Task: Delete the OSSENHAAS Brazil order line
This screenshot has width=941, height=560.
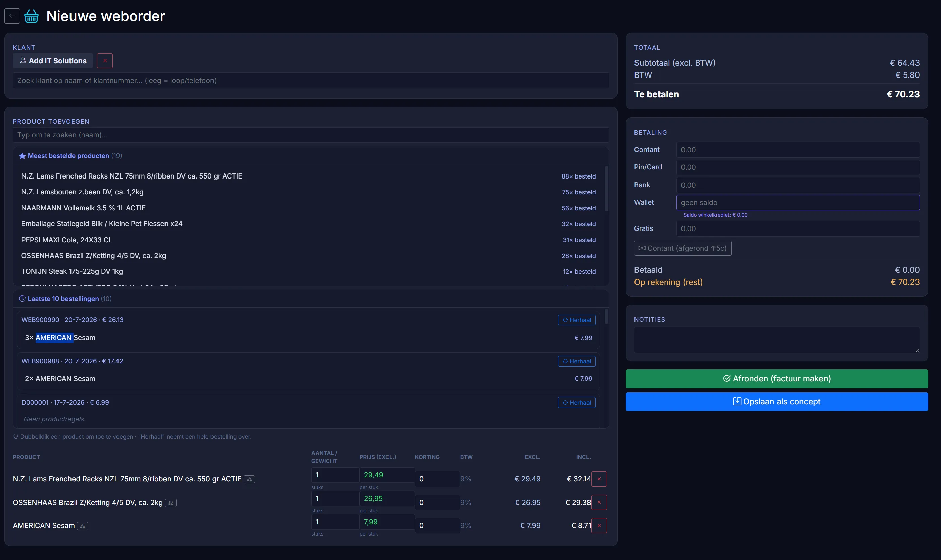Action: pos(599,502)
